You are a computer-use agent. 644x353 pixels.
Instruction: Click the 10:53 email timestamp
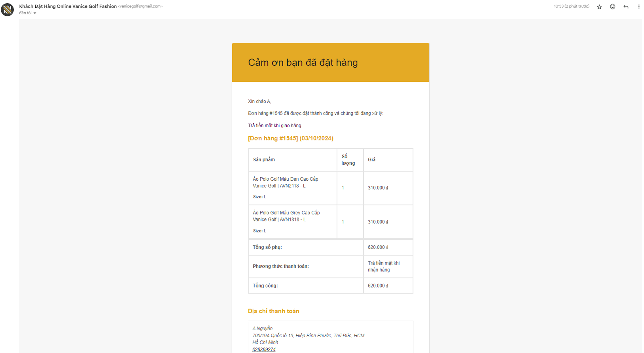click(x=571, y=6)
